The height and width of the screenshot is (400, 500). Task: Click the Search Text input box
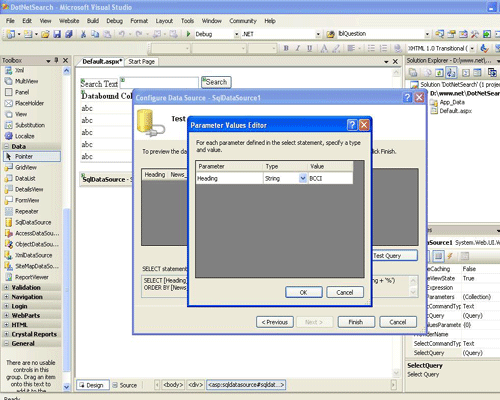[x=159, y=82]
